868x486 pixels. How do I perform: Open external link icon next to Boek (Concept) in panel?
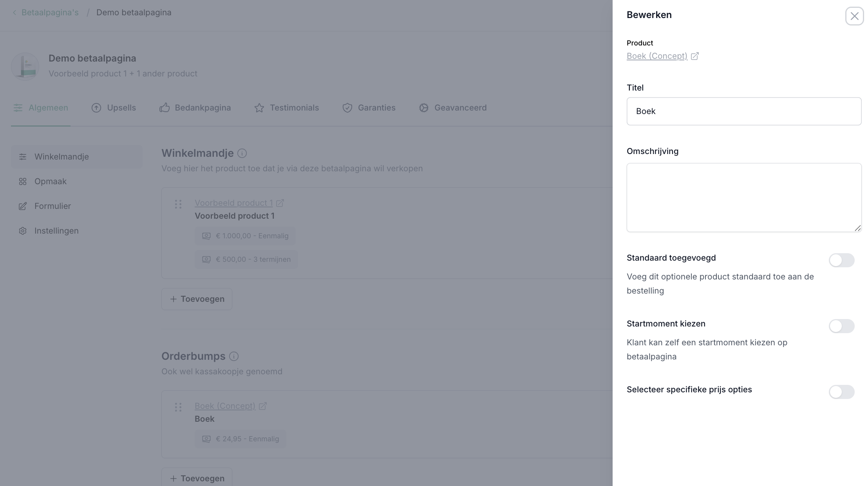pyautogui.click(x=694, y=56)
